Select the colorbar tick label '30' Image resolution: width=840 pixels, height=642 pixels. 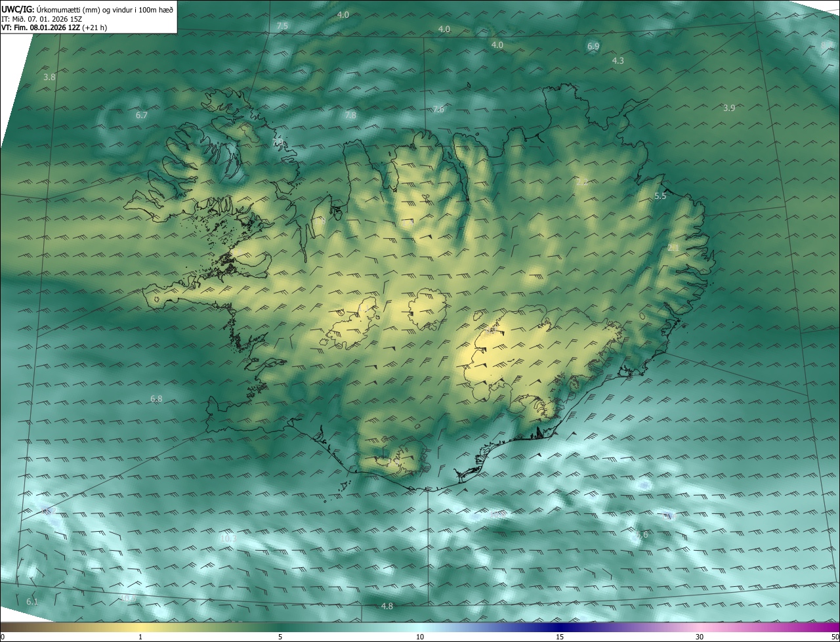pos(700,637)
